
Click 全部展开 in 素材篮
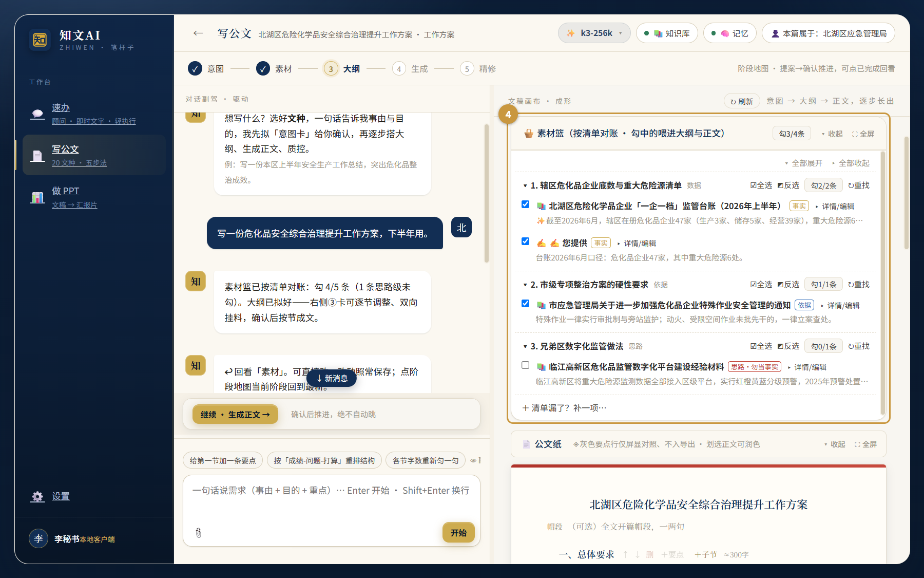click(x=804, y=163)
